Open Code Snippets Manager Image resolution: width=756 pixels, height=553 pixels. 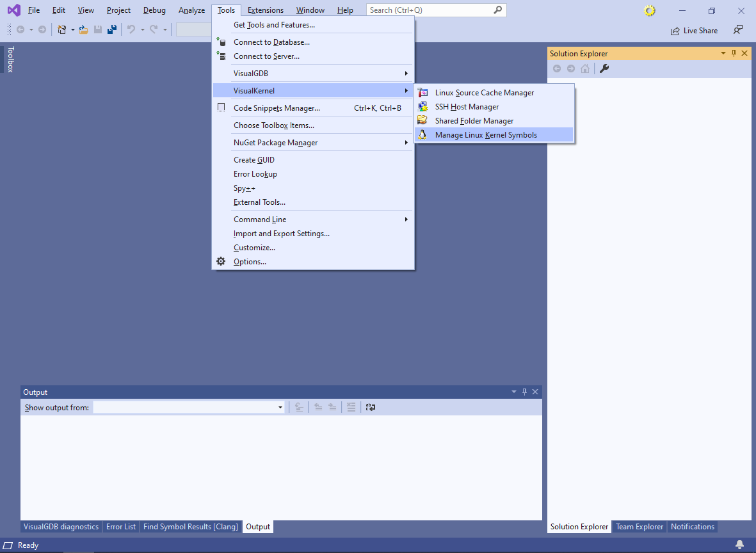pos(313,108)
